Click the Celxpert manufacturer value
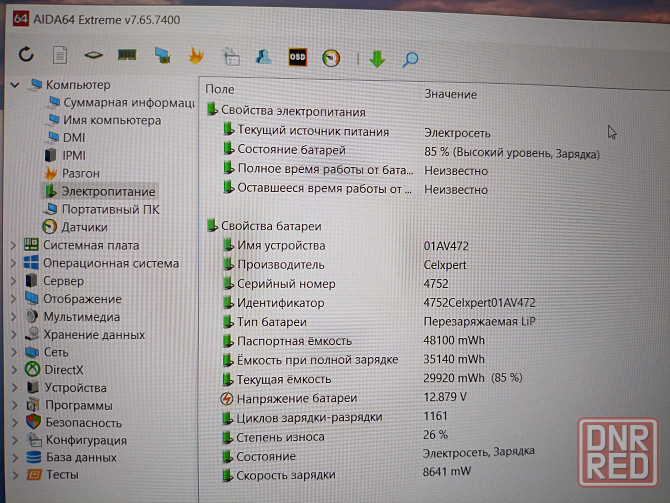Screen dimensions: 670x503 click(445, 265)
